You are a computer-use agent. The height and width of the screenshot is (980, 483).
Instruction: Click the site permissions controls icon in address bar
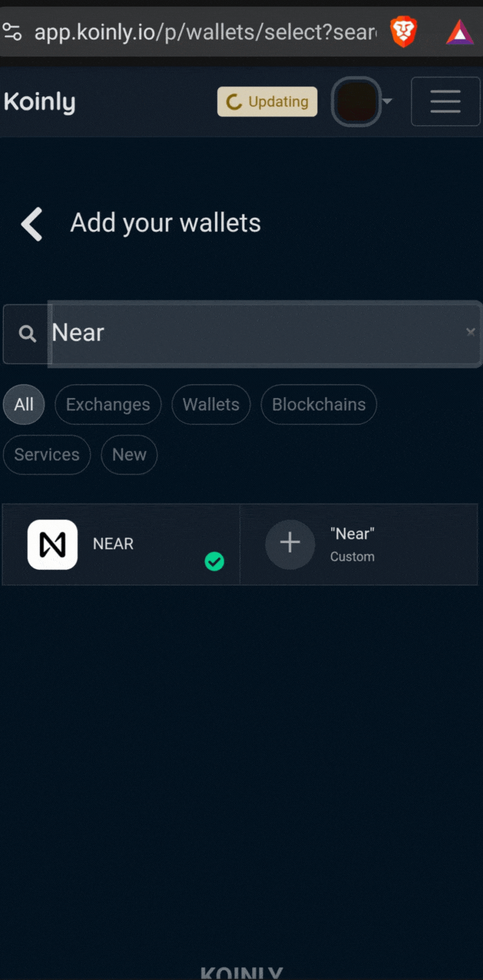[x=12, y=32]
